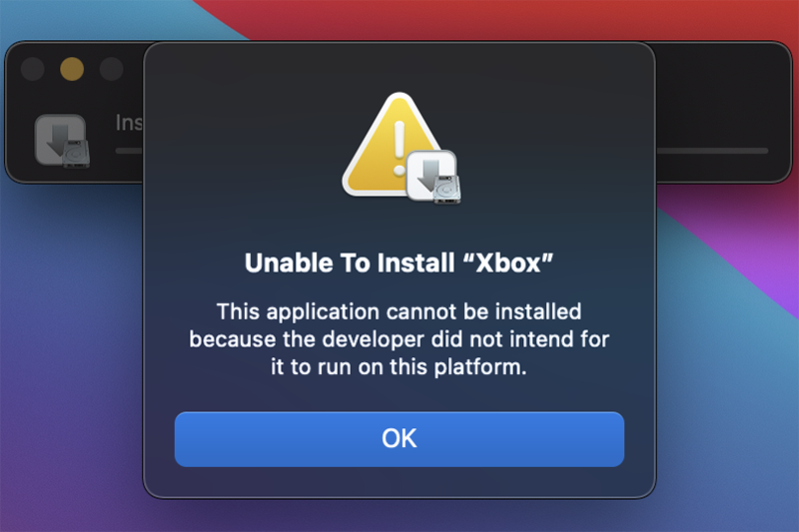Image resolution: width=799 pixels, height=532 pixels.
Task: Click the partially hidden "Ins" label
Action: [x=129, y=123]
